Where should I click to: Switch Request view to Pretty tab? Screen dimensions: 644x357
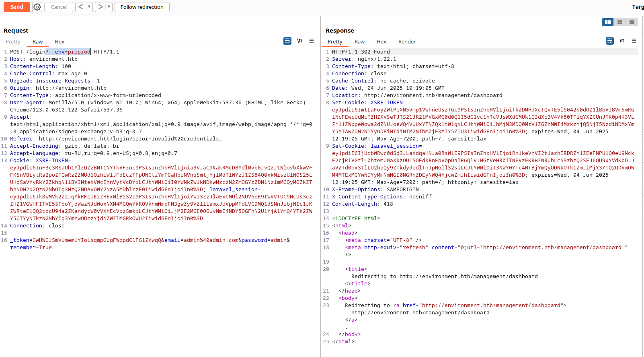[x=13, y=41]
